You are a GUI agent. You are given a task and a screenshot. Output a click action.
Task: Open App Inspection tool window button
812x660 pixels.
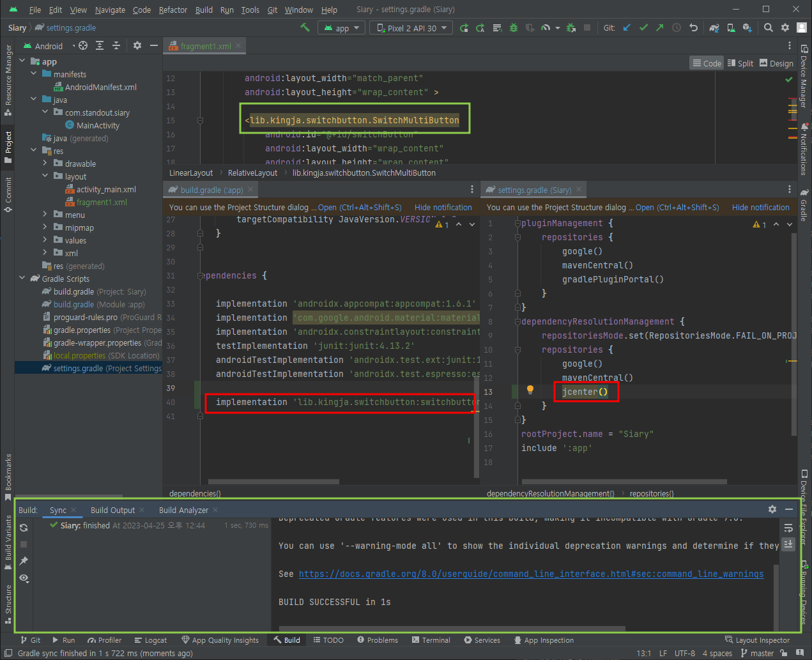pos(544,640)
